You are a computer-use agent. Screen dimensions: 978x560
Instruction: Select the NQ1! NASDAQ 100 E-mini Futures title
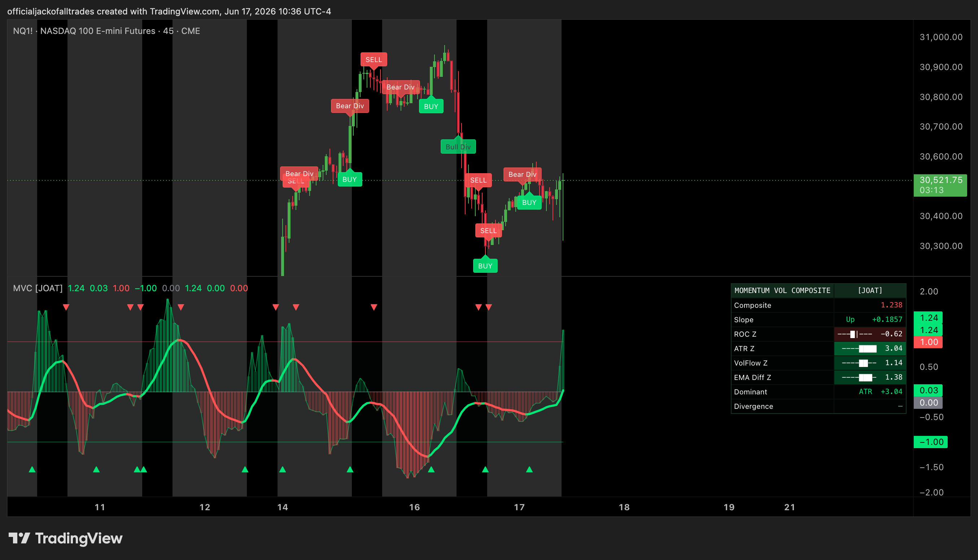[x=106, y=31]
